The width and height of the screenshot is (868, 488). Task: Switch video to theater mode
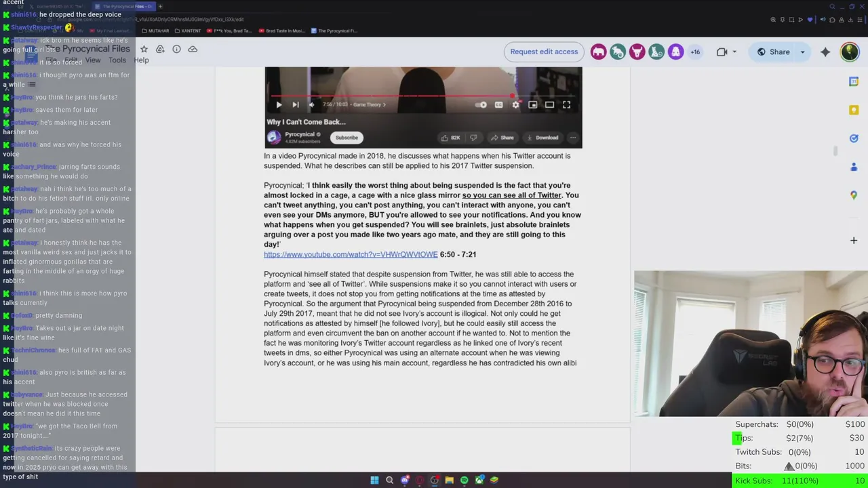[x=549, y=104]
